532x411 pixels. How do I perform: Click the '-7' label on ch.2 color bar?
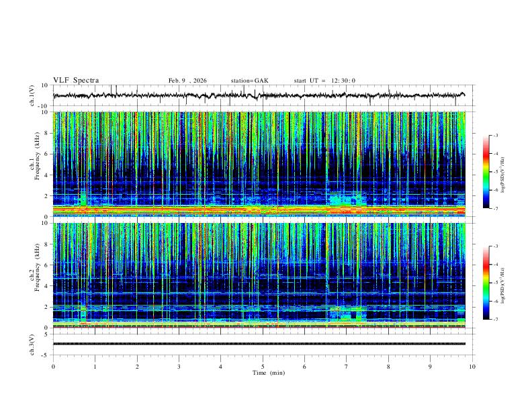(x=496, y=320)
